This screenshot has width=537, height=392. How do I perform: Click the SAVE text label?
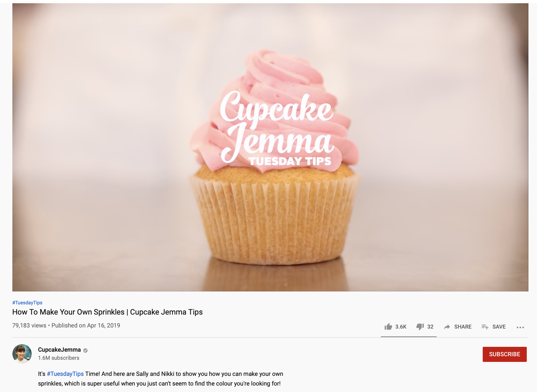coord(499,327)
